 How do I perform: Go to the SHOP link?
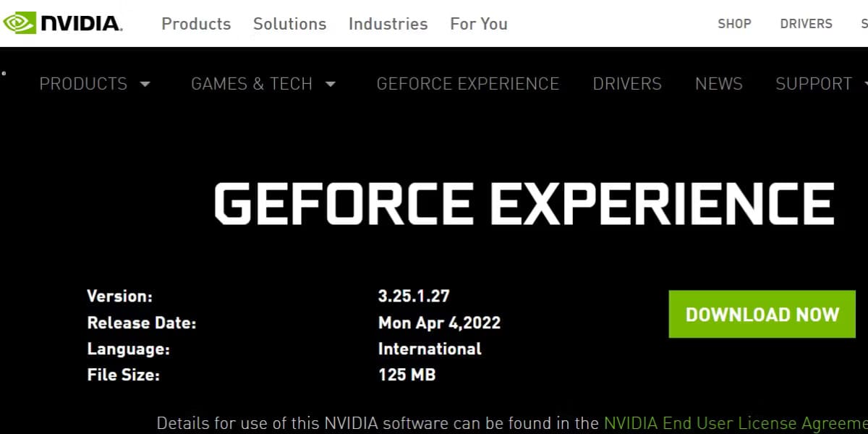tap(734, 24)
